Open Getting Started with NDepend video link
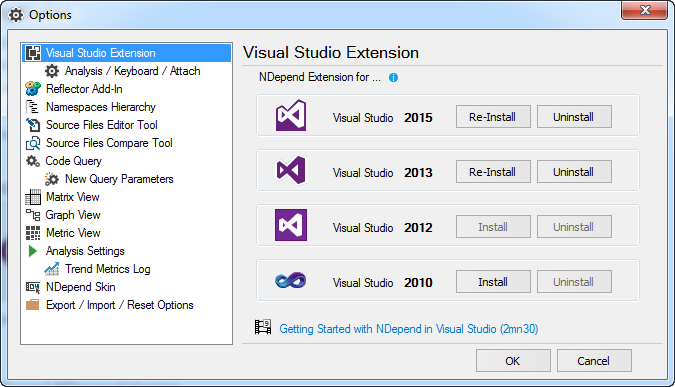The image size is (675, 387). pyautogui.click(x=409, y=329)
